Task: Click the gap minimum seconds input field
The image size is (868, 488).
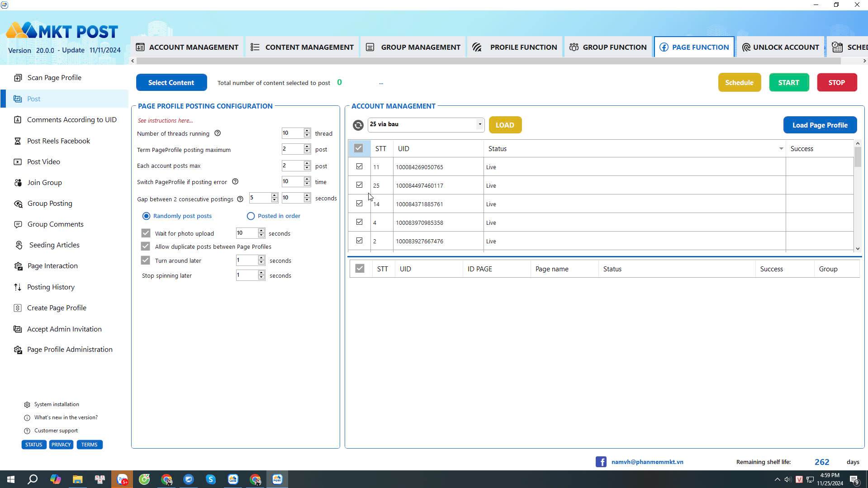Action: pos(260,198)
